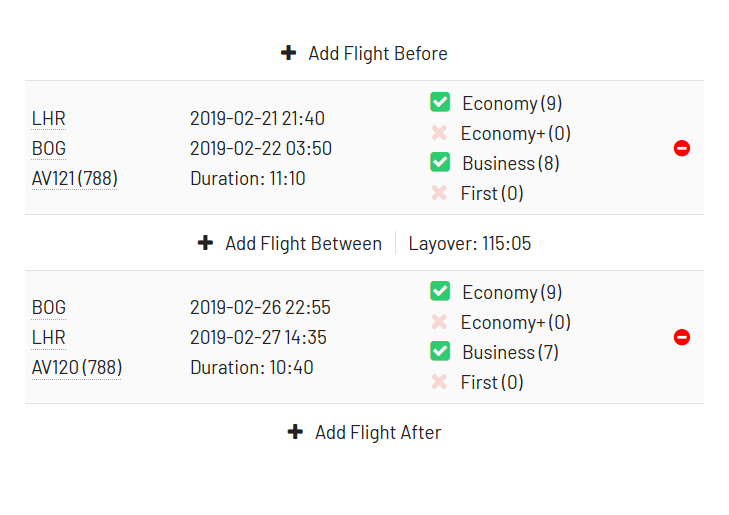Click the AV121 (788) flight number

pos(74,178)
